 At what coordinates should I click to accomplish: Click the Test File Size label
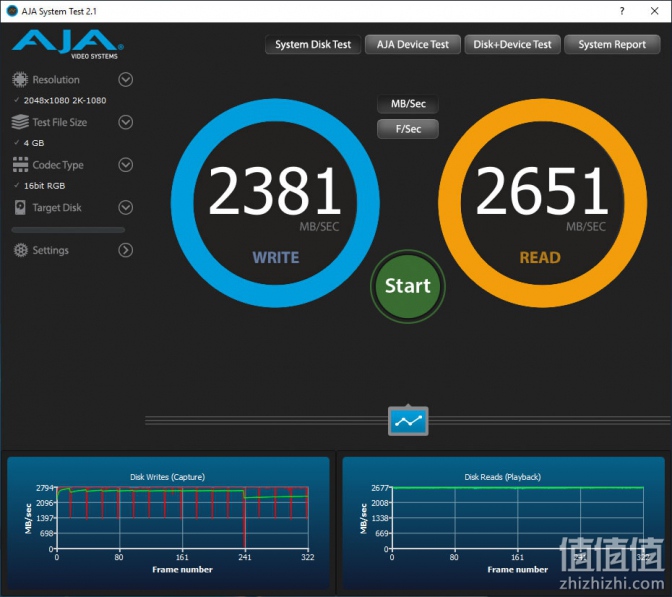(x=60, y=122)
